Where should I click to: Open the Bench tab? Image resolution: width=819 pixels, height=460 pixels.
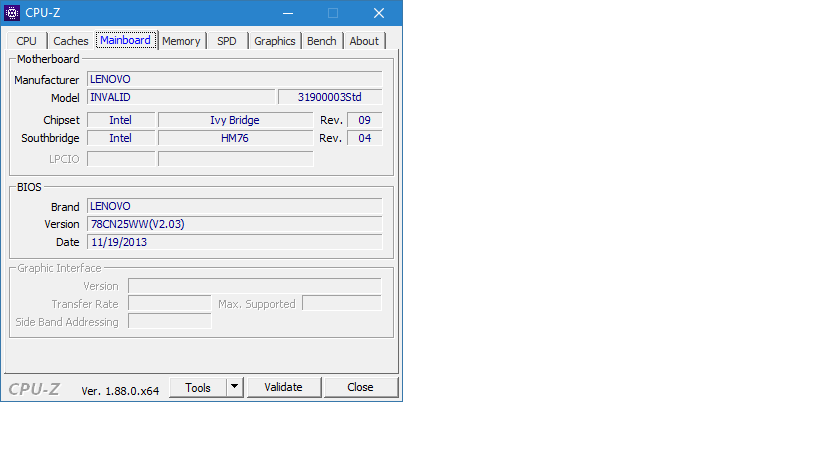[322, 41]
